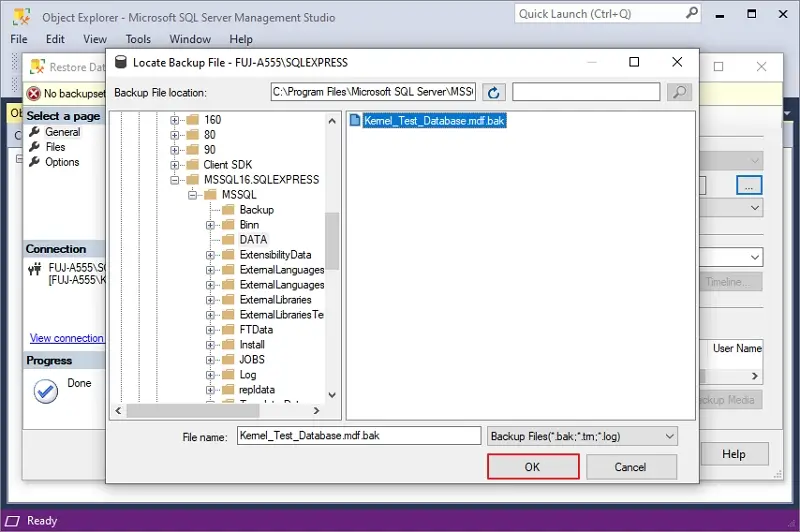800x532 pixels.
Task: Click the wrench icon next to General page
Action: 34,132
